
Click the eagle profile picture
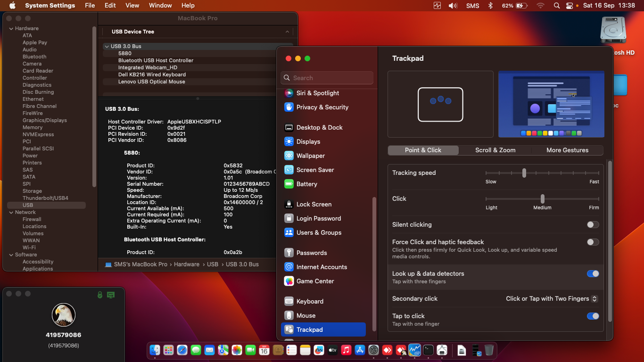[64, 315]
